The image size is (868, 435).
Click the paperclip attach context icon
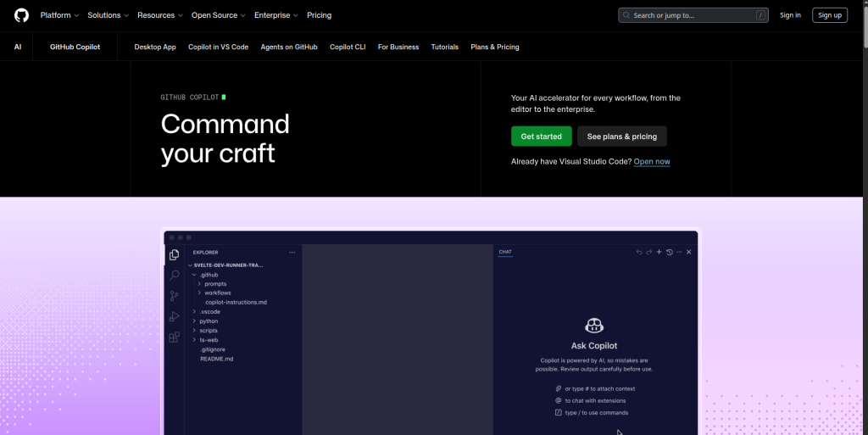click(558, 388)
